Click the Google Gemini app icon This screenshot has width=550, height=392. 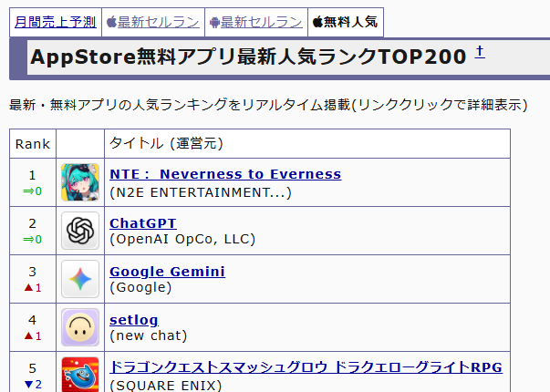point(80,279)
